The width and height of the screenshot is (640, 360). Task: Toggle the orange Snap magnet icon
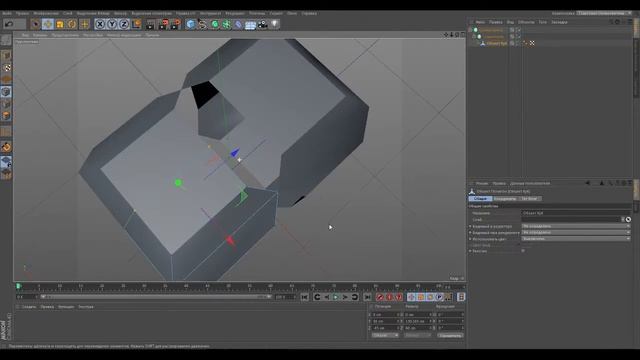[x=6, y=147]
